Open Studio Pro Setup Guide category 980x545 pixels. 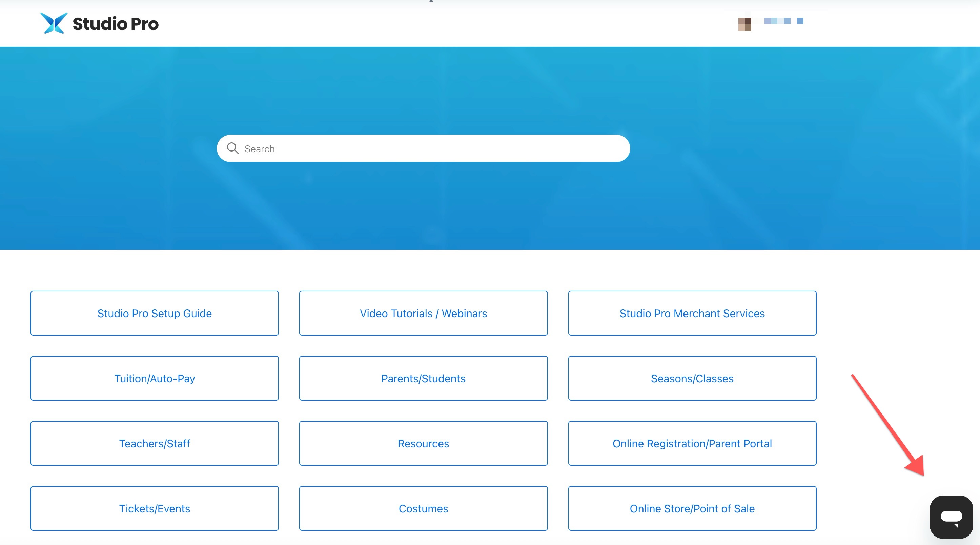[x=155, y=313]
